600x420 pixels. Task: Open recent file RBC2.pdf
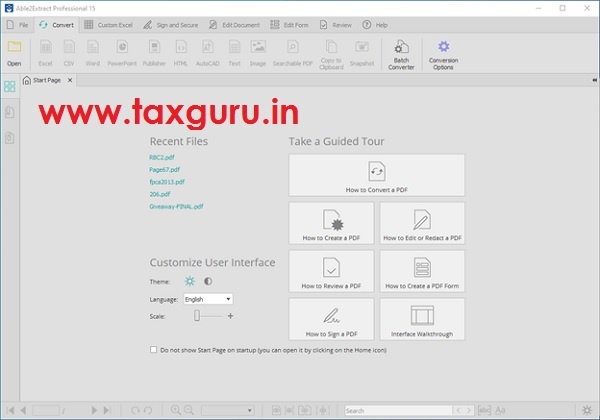(x=162, y=157)
